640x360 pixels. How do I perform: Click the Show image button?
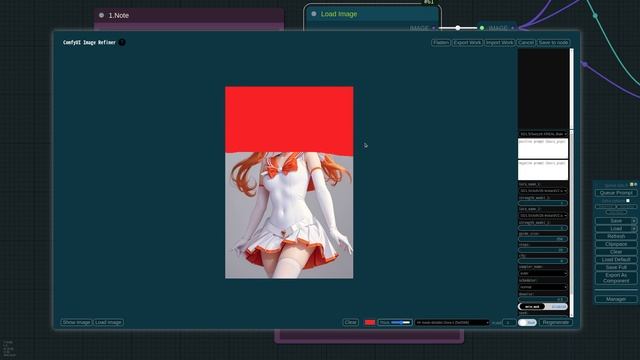click(76, 322)
